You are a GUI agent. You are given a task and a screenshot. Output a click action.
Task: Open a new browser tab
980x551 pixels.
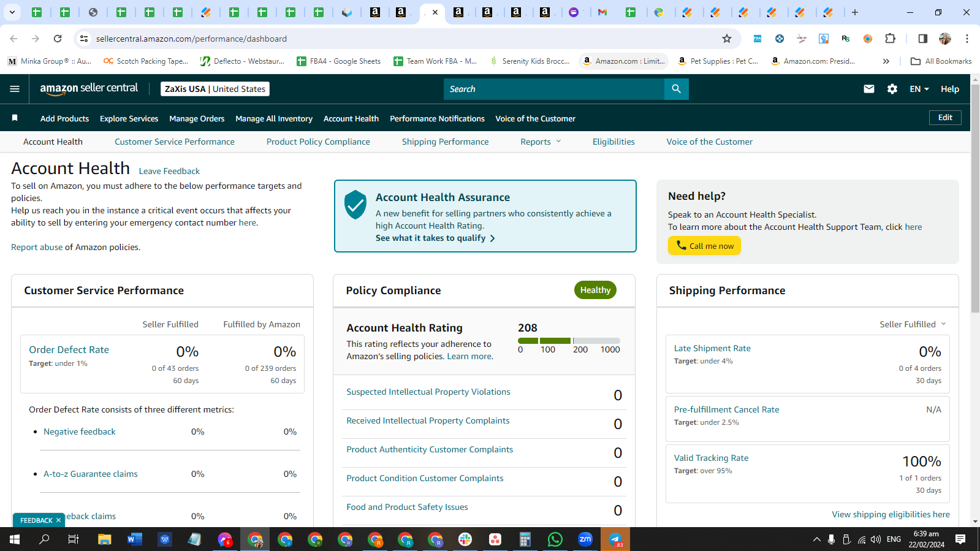click(x=855, y=12)
